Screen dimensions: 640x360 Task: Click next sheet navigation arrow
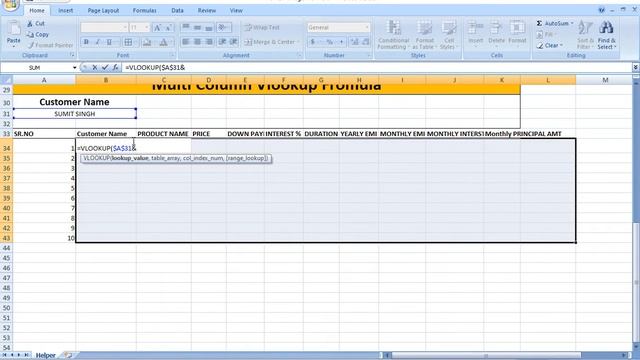(19, 356)
